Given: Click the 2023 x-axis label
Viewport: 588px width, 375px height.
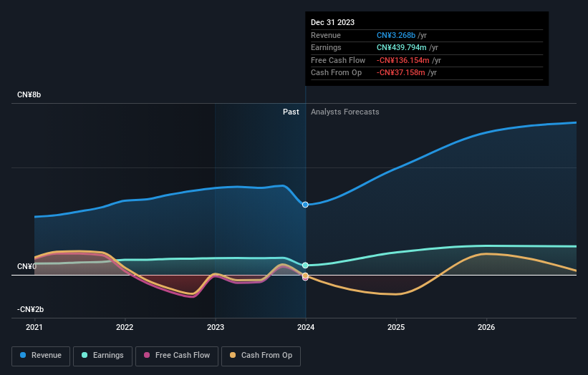Looking at the screenshot, I should [x=216, y=327].
